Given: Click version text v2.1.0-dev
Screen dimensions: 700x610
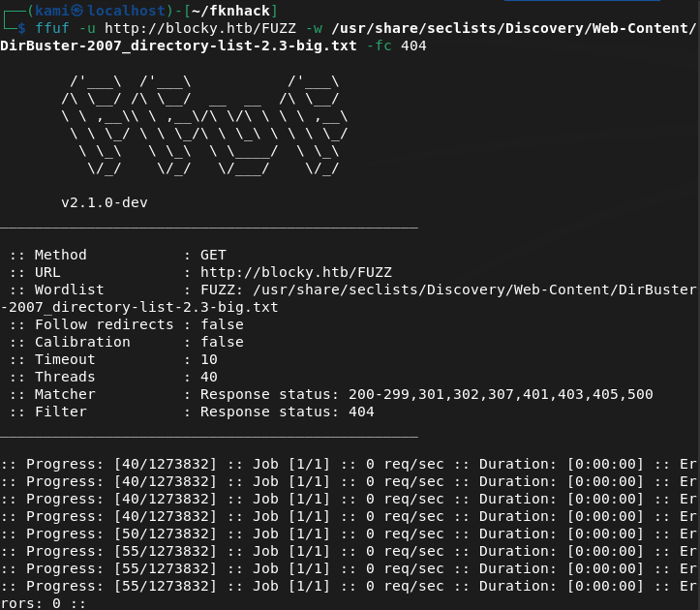Looking at the screenshot, I should tap(104, 202).
